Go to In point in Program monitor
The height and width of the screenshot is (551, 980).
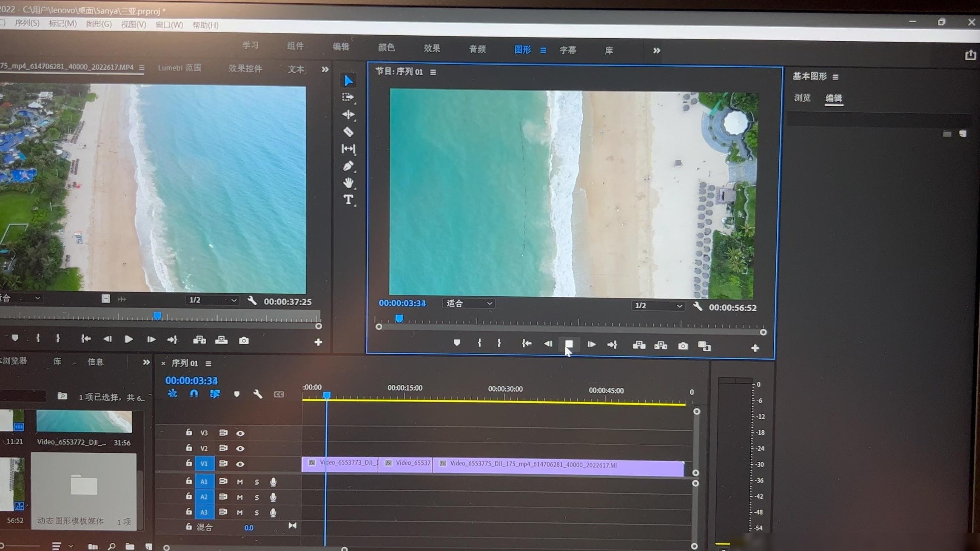[527, 344]
